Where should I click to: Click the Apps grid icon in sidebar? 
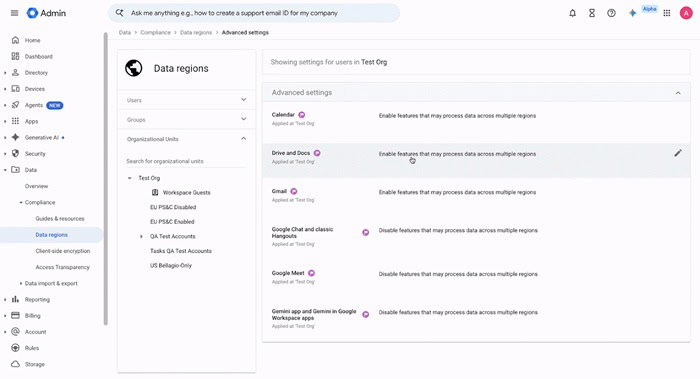pos(15,121)
